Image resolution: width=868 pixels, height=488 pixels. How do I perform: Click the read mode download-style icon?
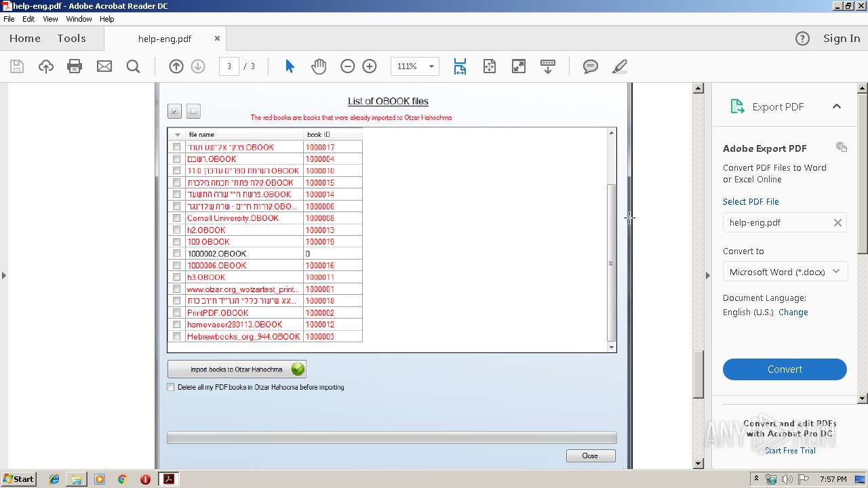[x=548, y=66]
